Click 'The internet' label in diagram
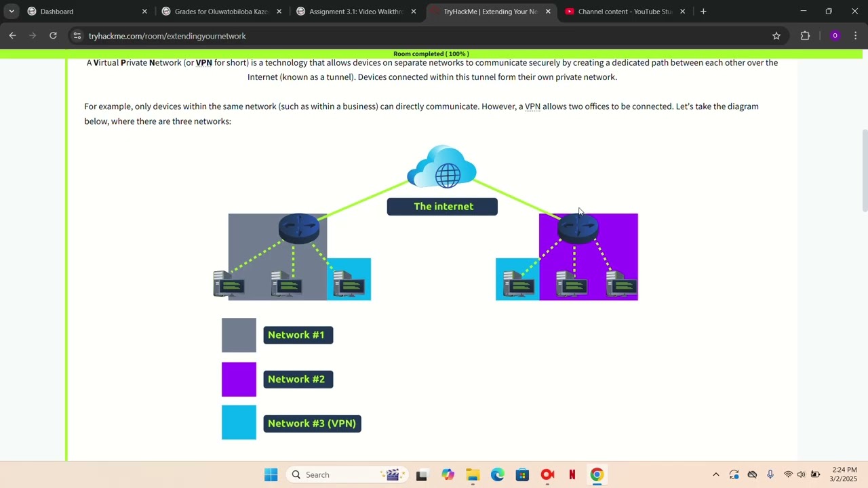 pos(442,207)
